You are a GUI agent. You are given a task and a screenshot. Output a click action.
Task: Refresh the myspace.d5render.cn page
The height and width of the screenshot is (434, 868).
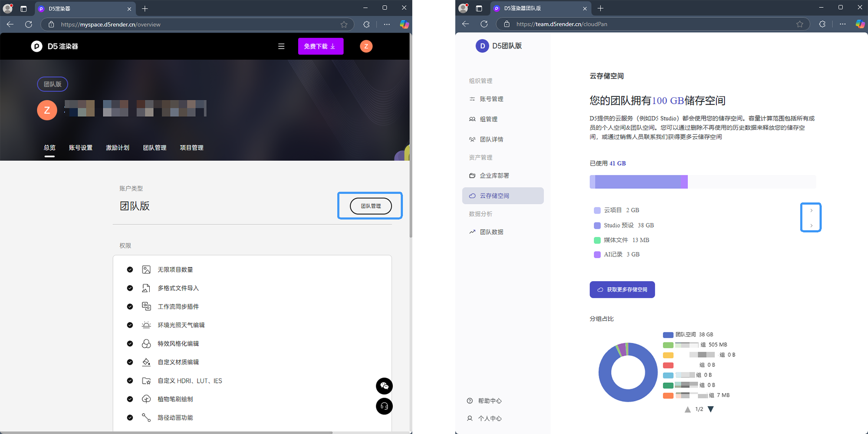(x=29, y=24)
